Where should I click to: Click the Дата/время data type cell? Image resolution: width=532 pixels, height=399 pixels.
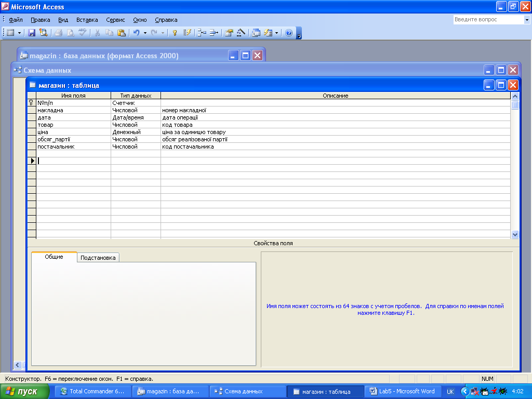(136, 117)
